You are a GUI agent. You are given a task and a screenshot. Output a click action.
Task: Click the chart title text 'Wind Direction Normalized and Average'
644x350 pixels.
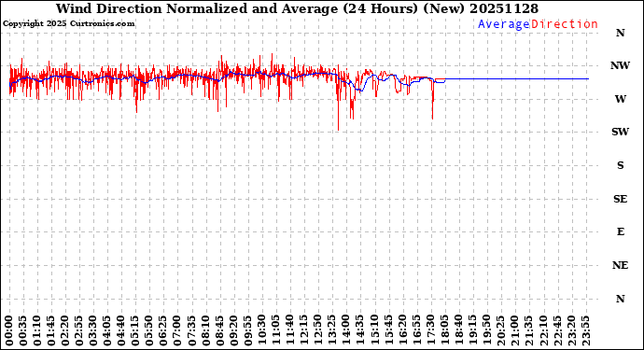pos(195,8)
